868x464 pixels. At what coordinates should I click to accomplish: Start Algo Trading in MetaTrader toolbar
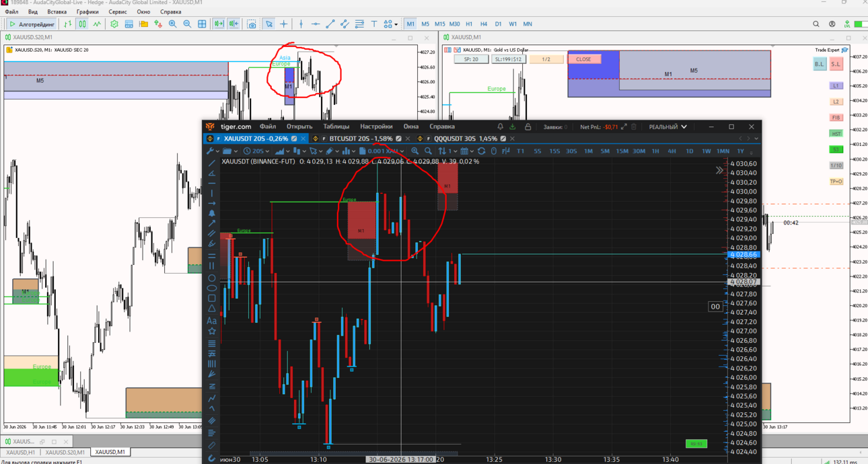(x=32, y=24)
